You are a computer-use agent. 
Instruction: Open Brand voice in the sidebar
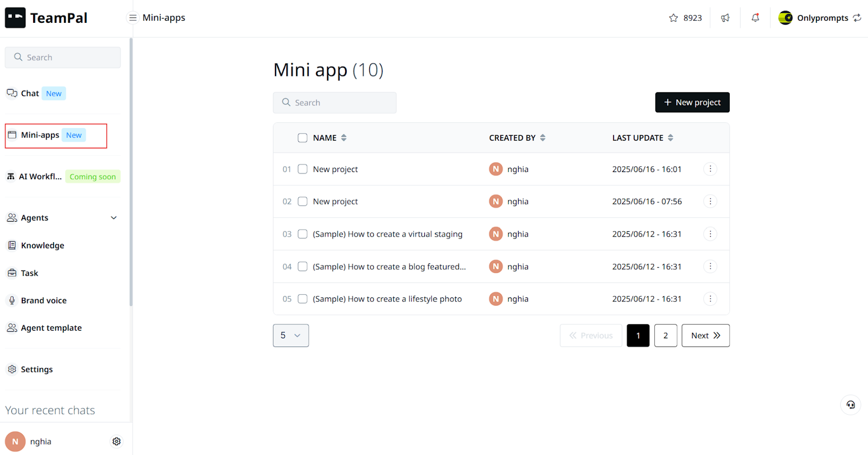[43, 300]
